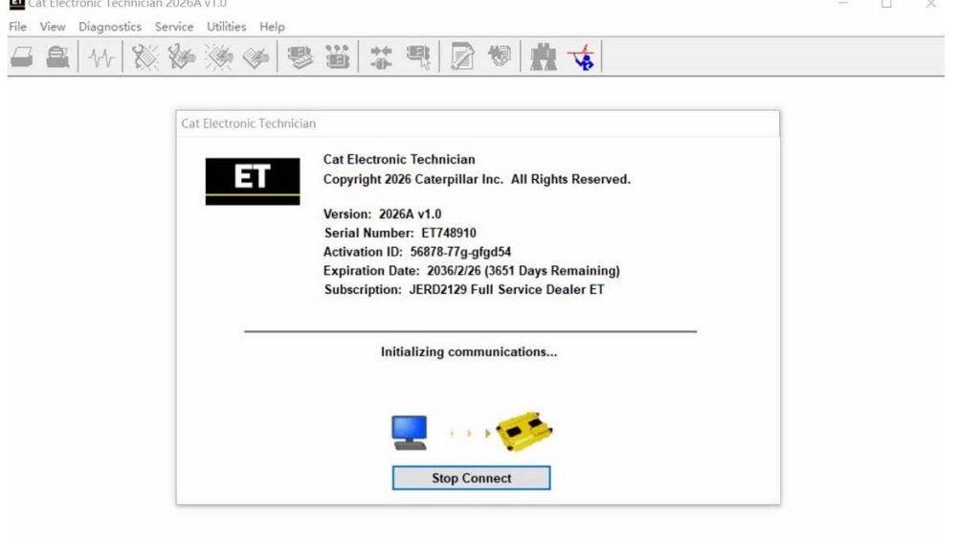Click the binoculars Find toolbar icon

[544, 56]
